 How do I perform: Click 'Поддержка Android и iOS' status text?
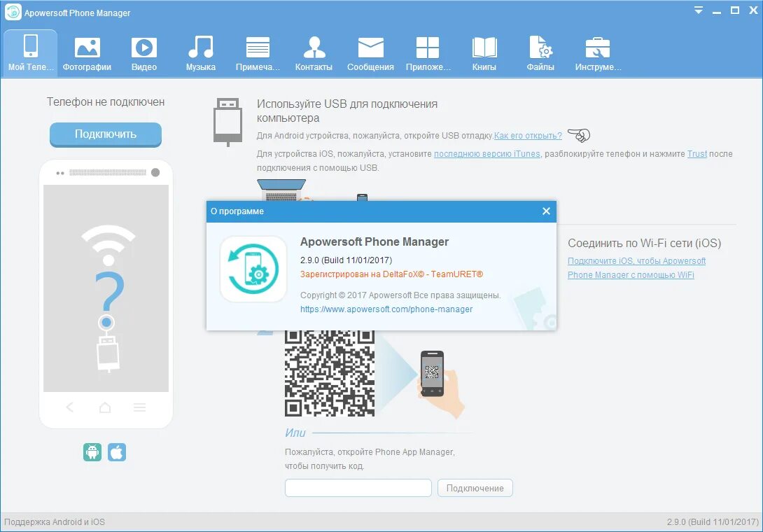pos(55,521)
